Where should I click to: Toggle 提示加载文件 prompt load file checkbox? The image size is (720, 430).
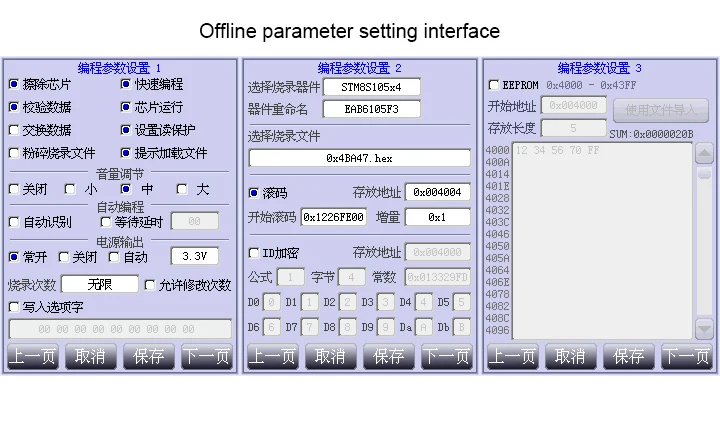(x=125, y=153)
